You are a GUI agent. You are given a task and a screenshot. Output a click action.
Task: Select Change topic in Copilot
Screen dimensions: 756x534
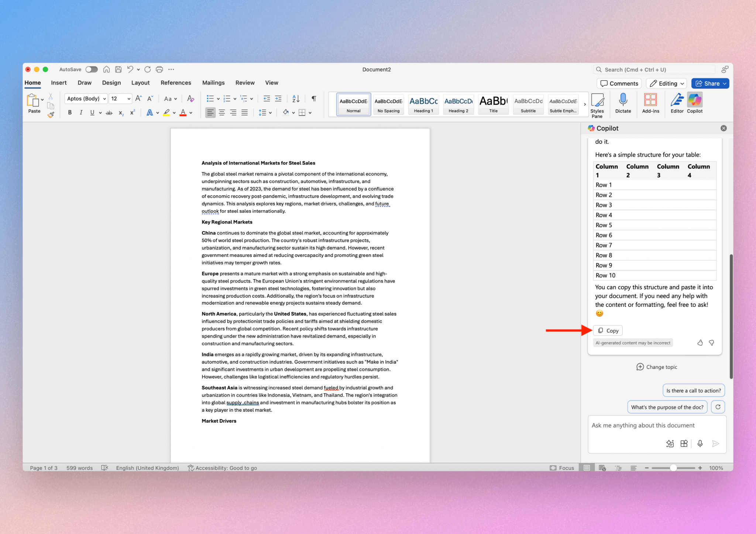pos(657,367)
